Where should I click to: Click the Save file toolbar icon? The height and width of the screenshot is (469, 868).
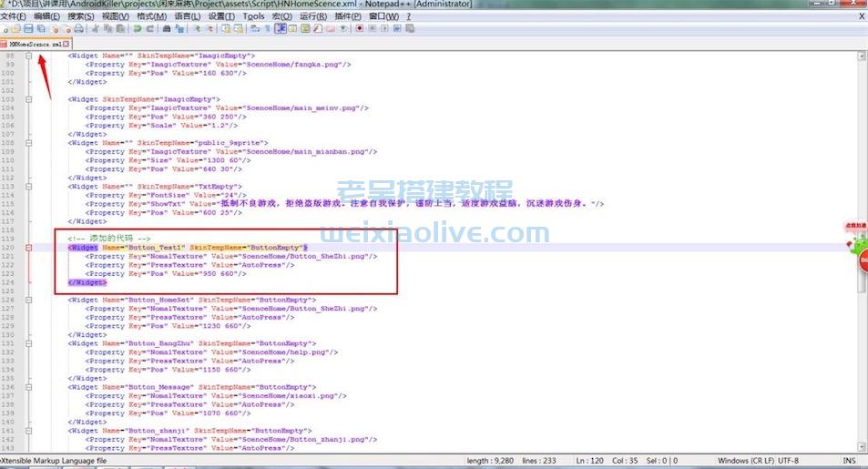point(29,29)
